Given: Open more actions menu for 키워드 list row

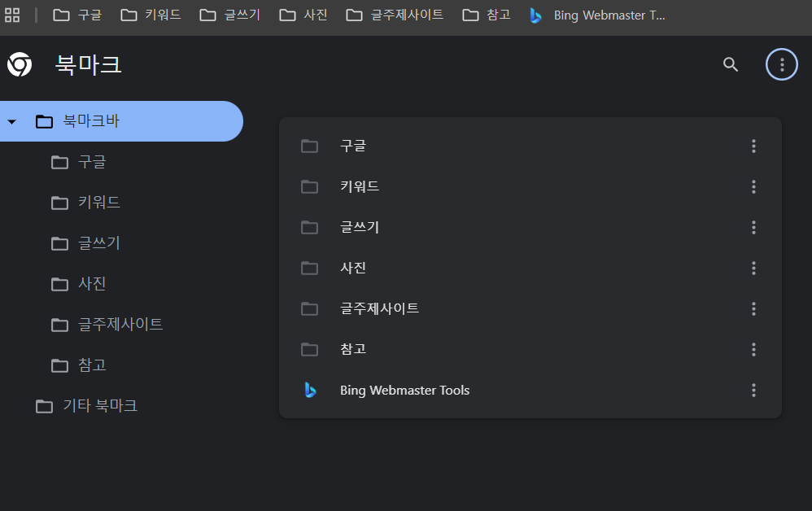Looking at the screenshot, I should (753, 186).
